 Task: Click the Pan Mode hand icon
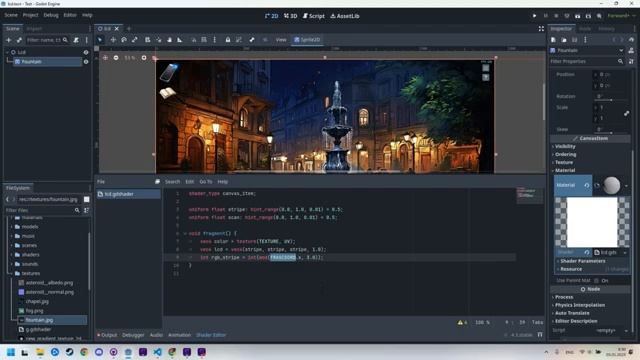(169, 40)
